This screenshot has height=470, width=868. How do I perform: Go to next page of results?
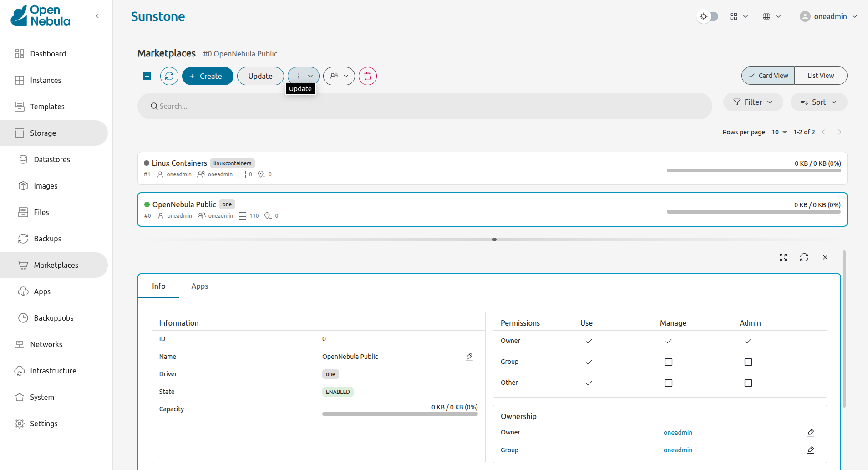pyautogui.click(x=840, y=132)
